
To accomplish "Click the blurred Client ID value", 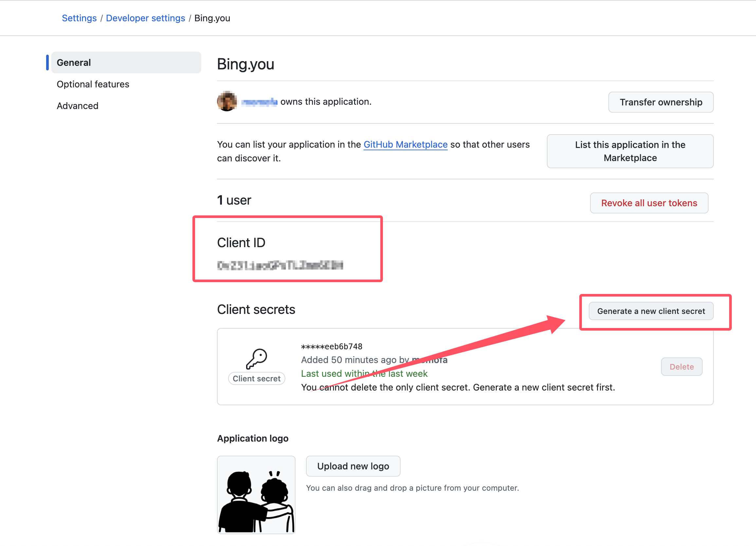I will 280,265.
